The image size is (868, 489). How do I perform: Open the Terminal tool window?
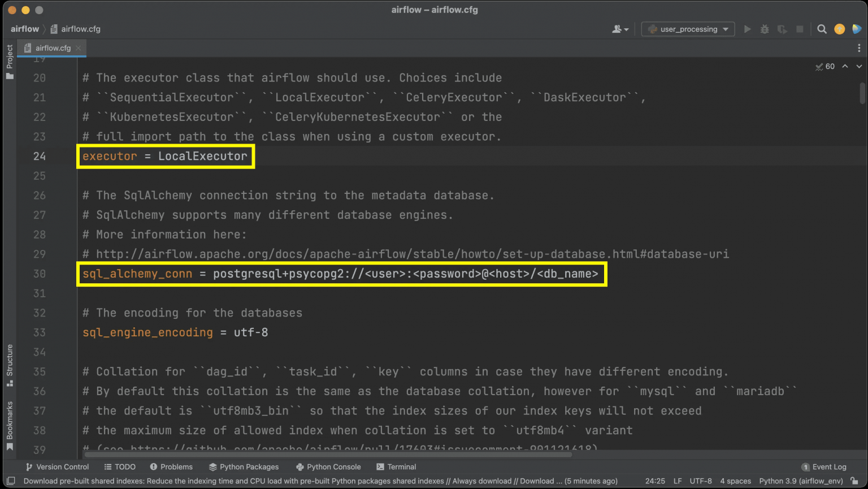click(396, 466)
